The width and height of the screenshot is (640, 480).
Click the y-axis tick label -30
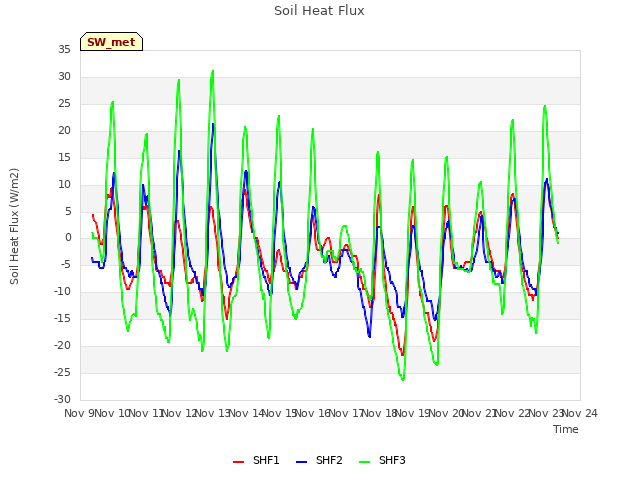[62, 399]
